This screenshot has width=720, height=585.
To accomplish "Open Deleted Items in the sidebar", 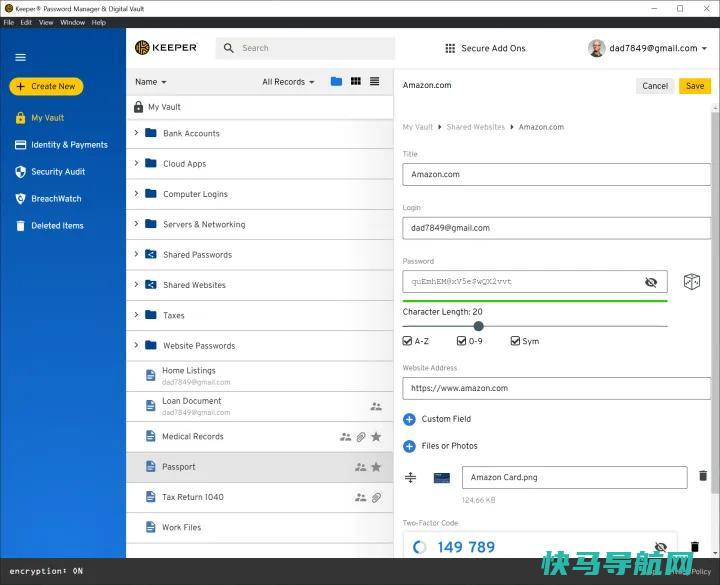I will pyautogui.click(x=49, y=226).
